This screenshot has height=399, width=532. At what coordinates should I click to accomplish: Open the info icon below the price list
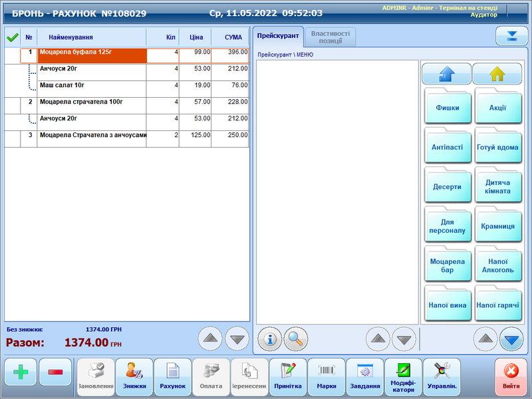pyautogui.click(x=270, y=339)
